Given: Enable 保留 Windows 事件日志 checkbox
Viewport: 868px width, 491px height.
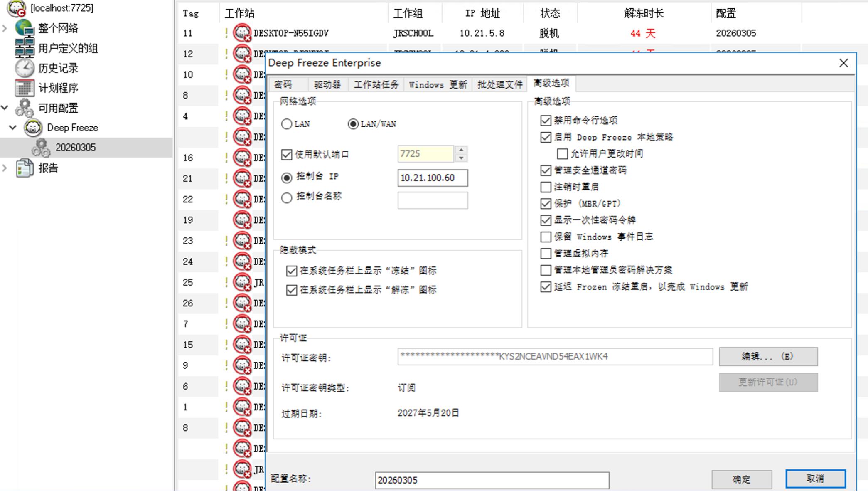Looking at the screenshot, I should pyautogui.click(x=546, y=237).
